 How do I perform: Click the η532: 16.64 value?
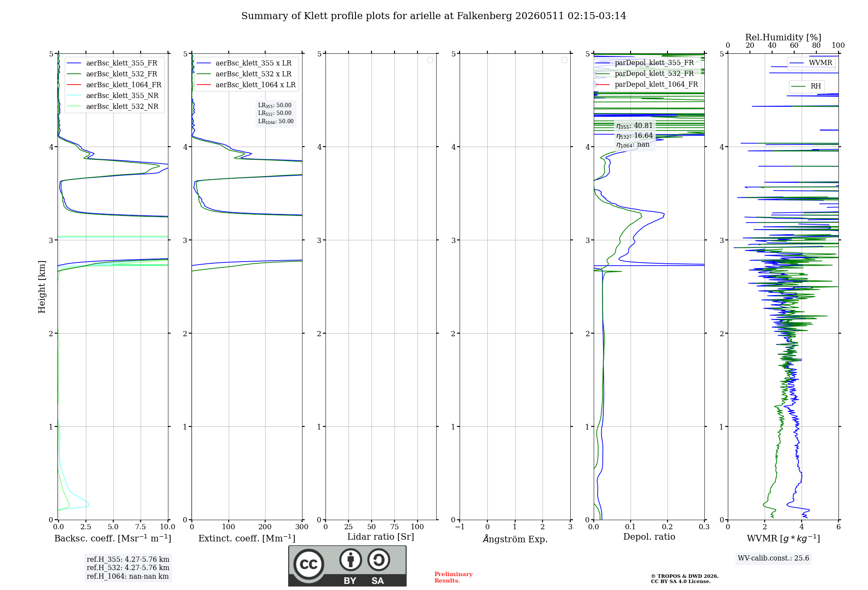pos(635,136)
